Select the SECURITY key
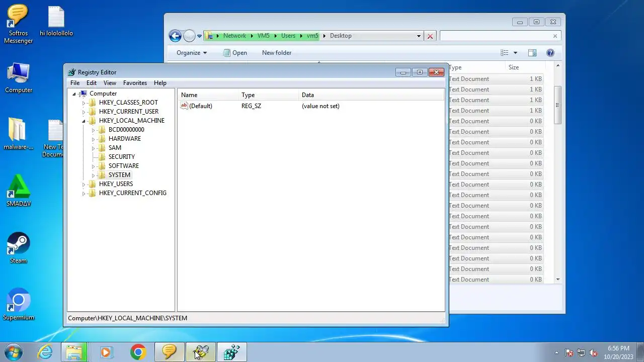 122,157
